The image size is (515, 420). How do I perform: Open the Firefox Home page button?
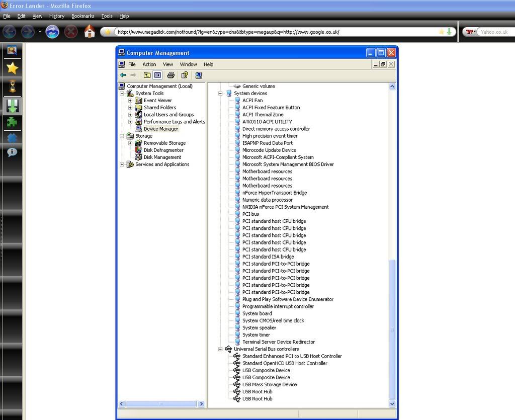pyautogui.click(x=90, y=32)
